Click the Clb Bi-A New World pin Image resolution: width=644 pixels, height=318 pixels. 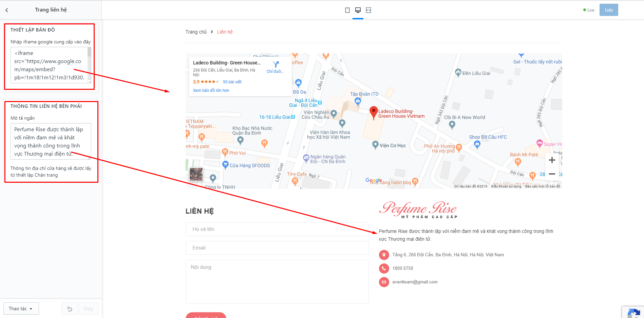pos(452,125)
